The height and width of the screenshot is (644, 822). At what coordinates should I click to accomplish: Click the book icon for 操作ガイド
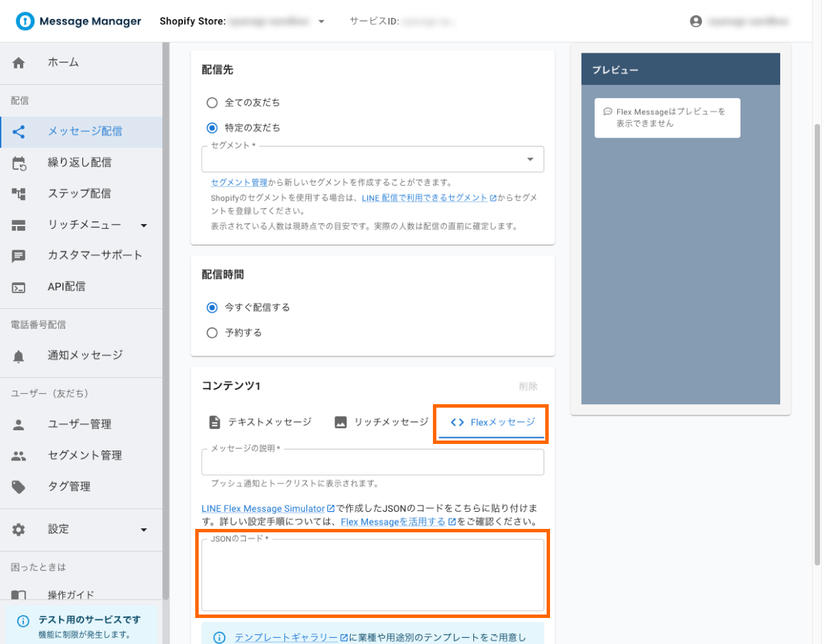(18, 595)
